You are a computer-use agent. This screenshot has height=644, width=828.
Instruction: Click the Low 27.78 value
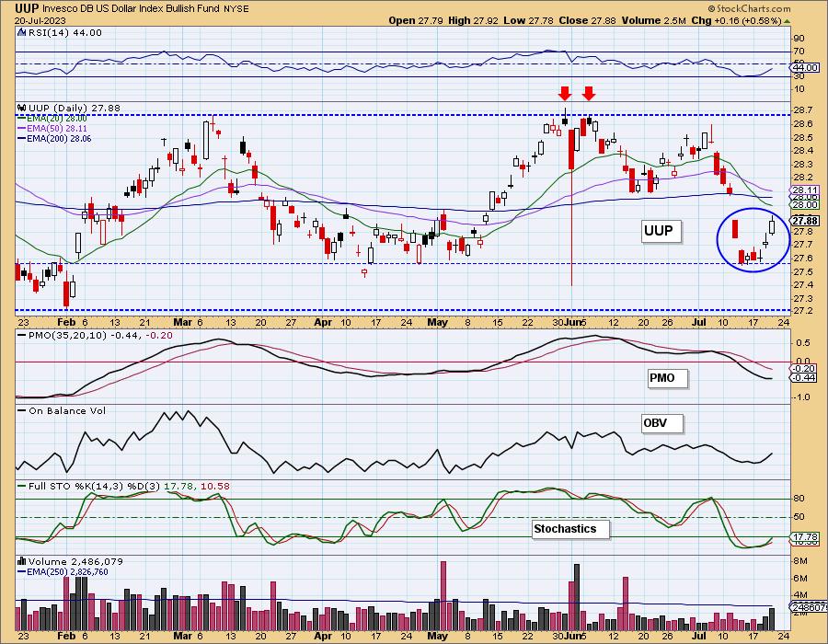[x=528, y=20]
